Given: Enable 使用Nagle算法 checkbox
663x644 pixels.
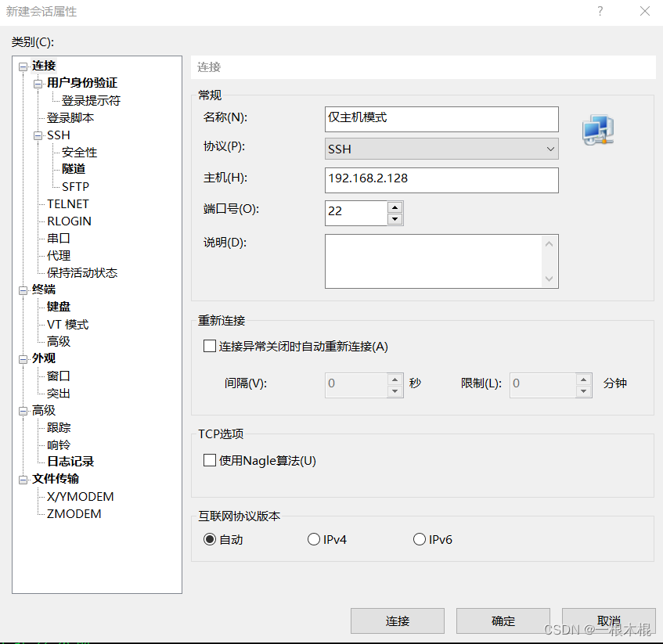Looking at the screenshot, I should 210,460.
